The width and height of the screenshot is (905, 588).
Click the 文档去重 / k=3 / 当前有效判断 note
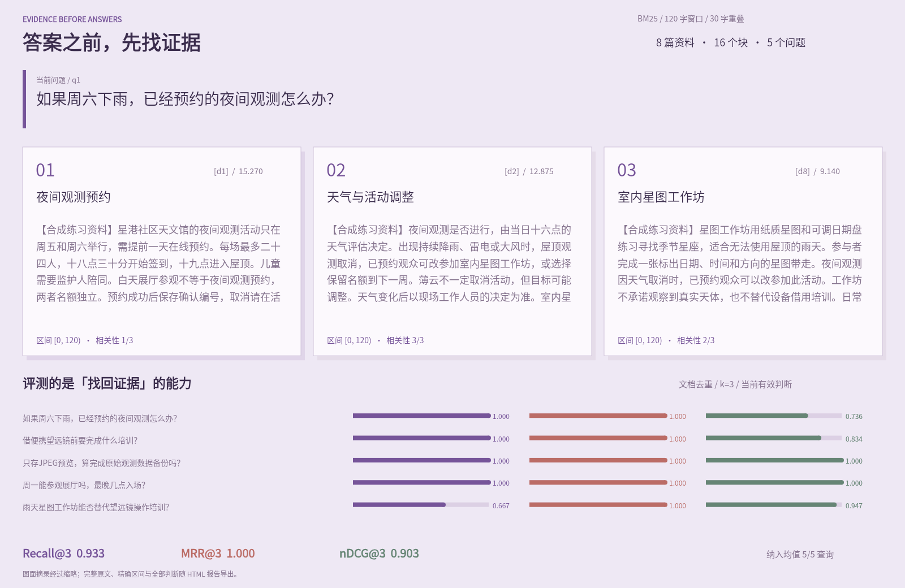click(735, 384)
